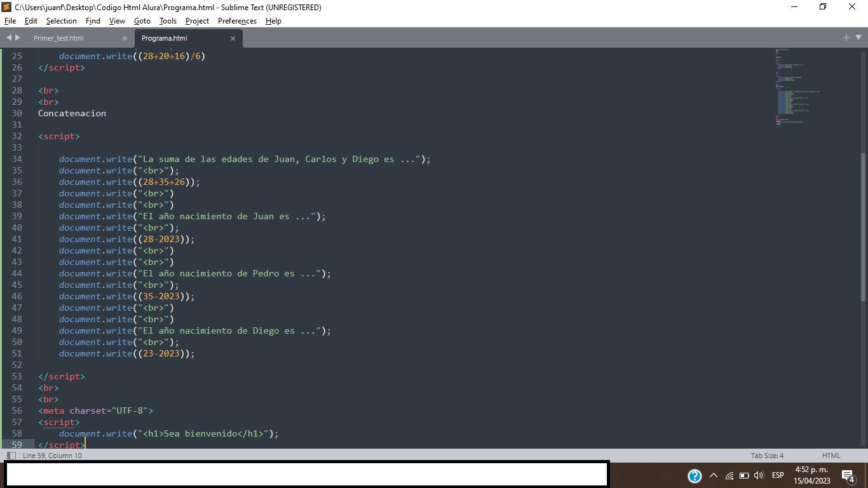
Task: Open the Goto menu
Action: 142,21
